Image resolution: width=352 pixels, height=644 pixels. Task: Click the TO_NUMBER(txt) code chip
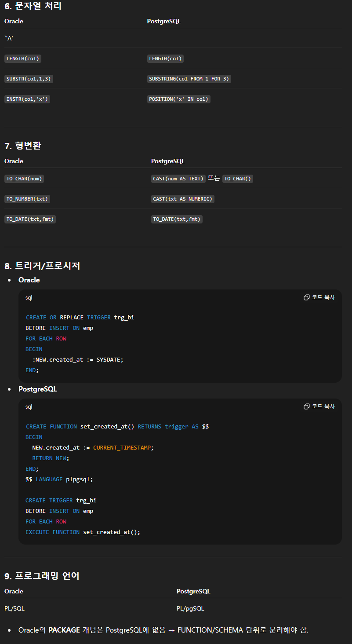coord(27,198)
